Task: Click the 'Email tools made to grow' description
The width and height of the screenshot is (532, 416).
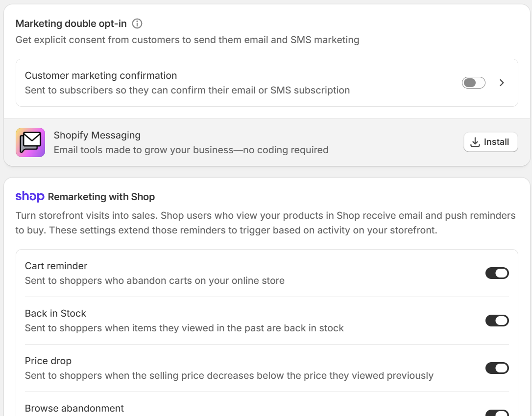Action: pos(191,150)
